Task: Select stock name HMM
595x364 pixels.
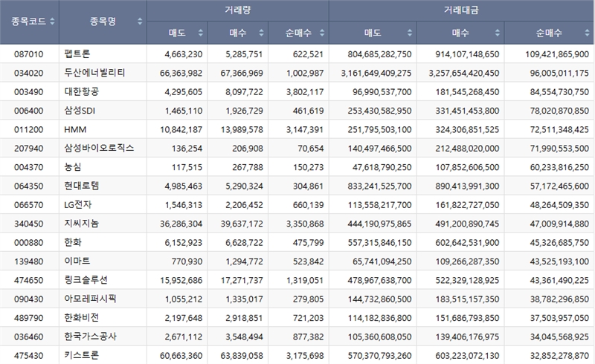Action: tap(75, 129)
